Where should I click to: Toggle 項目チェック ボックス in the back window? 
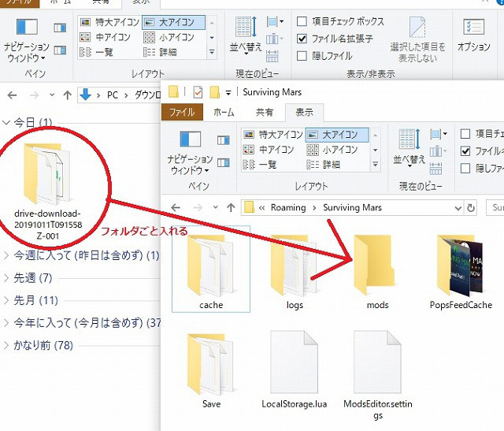click(302, 21)
